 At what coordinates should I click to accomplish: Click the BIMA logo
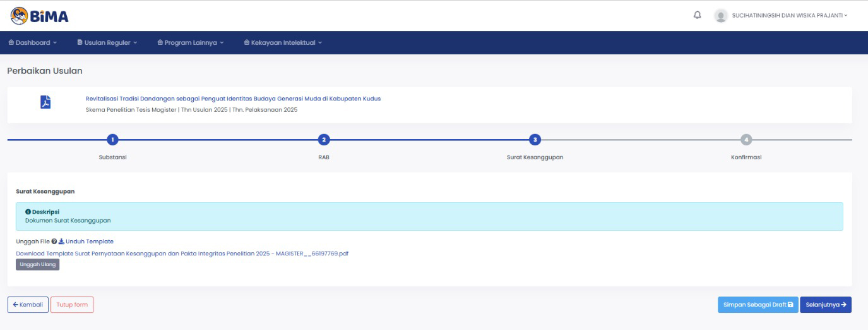39,16
